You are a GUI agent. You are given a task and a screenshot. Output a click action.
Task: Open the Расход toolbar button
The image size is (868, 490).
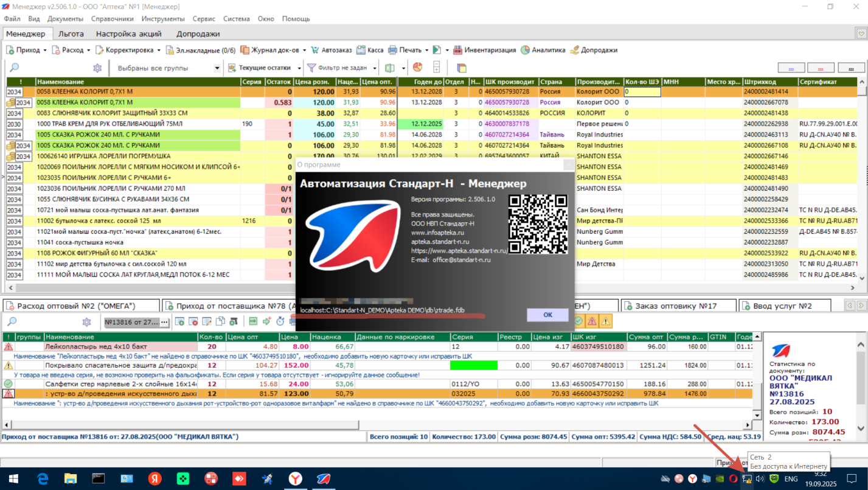tap(68, 50)
